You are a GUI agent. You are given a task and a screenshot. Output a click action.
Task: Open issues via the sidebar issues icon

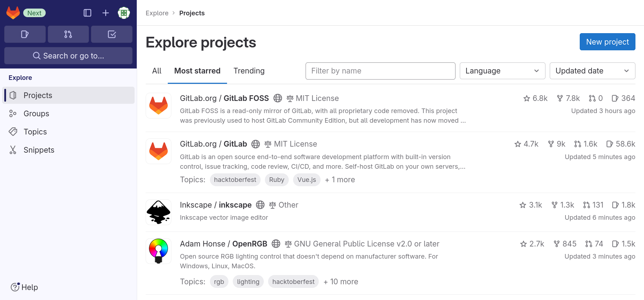tap(25, 34)
